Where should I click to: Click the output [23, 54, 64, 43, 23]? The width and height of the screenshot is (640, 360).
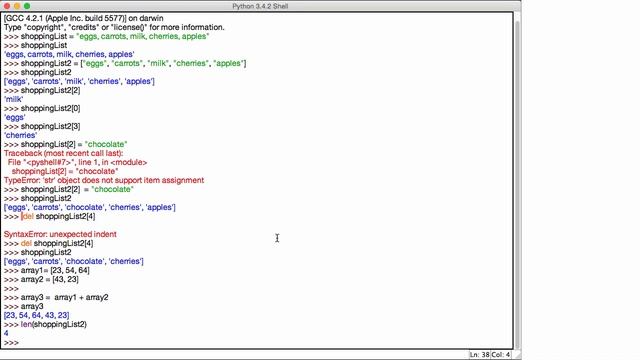[x=37, y=315]
